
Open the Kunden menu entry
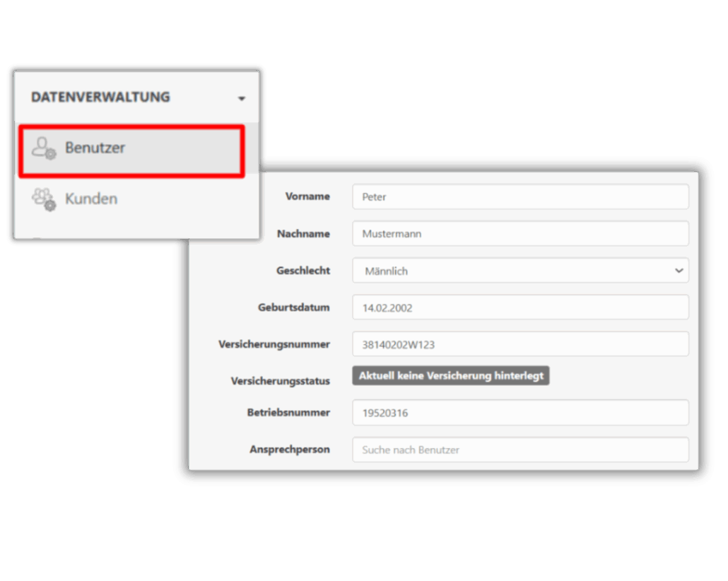point(91,199)
